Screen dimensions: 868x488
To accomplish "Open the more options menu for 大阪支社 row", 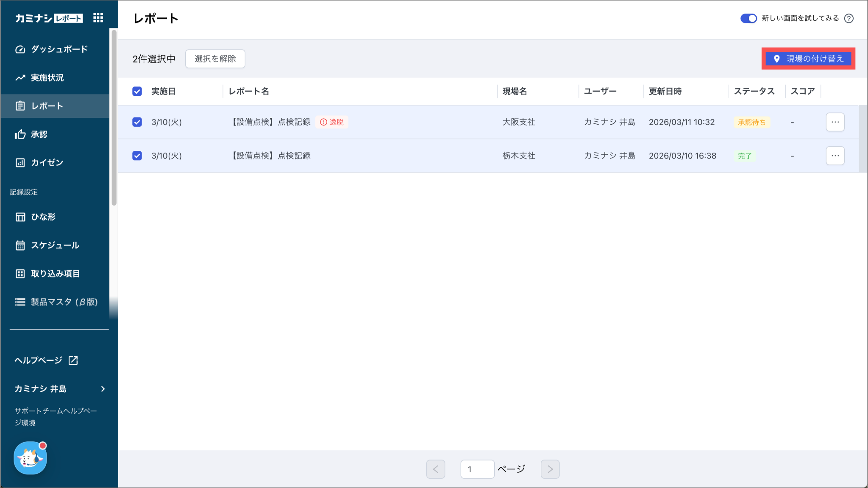I will (x=835, y=122).
